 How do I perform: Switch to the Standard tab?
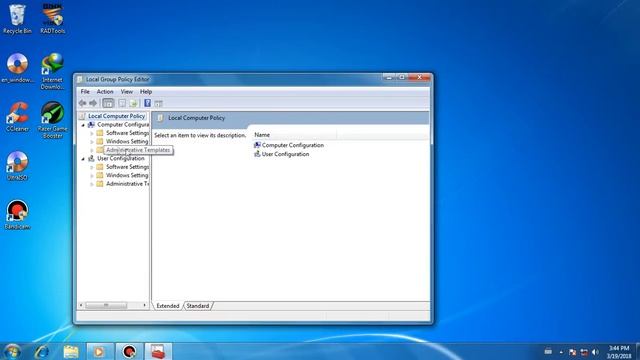click(x=198, y=306)
